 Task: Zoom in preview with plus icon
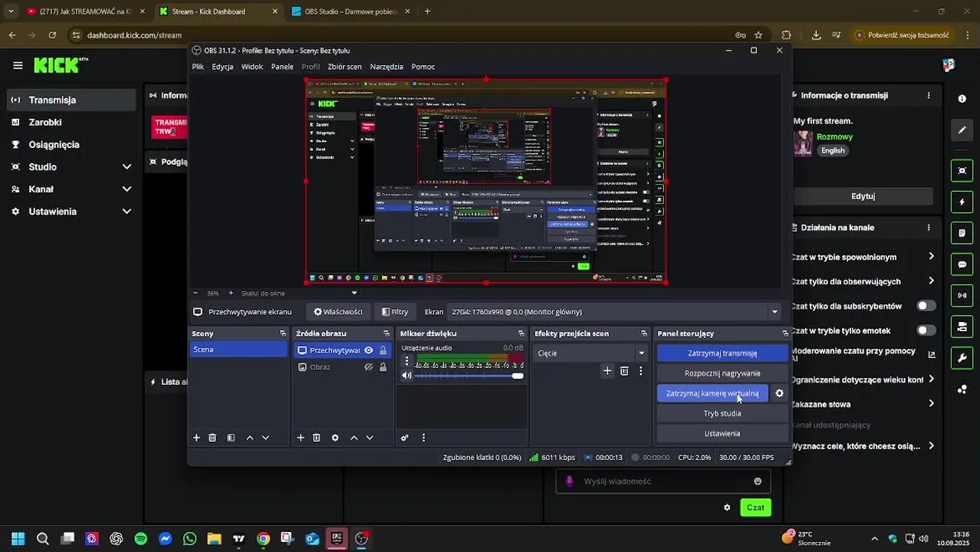[231, 293]
